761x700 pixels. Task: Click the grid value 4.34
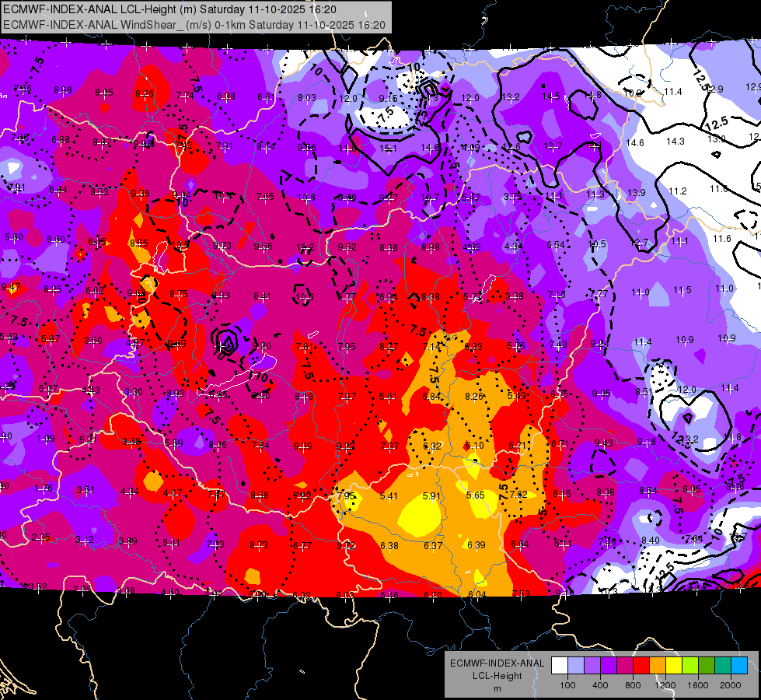(514, 247)
